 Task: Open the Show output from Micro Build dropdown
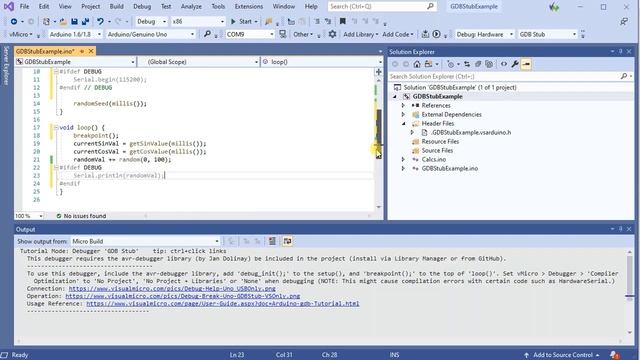[x=146, y=241]
